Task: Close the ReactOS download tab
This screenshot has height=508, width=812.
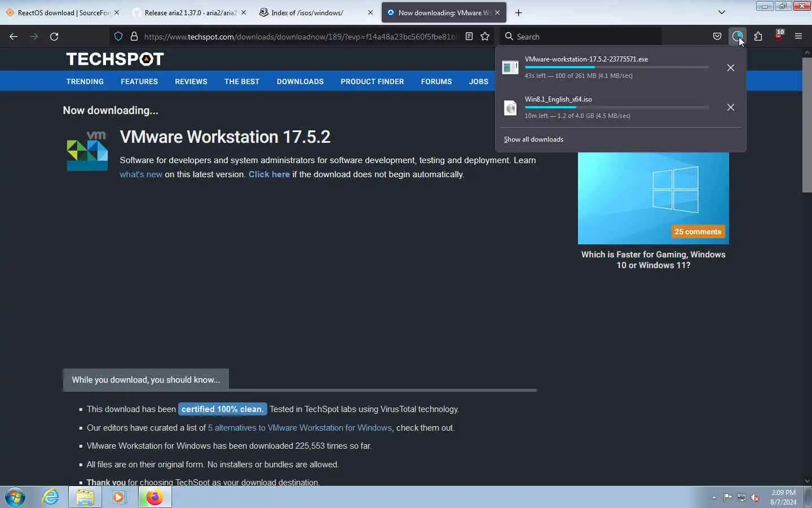Action: click(x=117, y=12)
